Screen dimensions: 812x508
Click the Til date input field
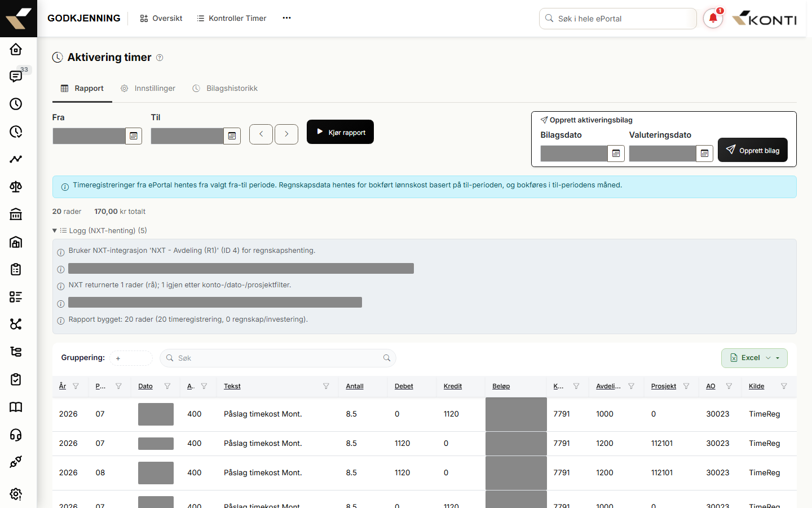[188, 136]
